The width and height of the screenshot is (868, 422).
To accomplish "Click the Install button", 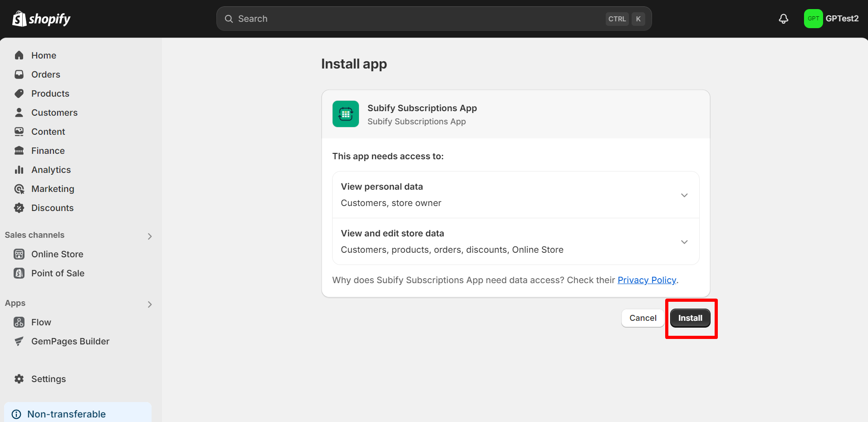I will (690, 318).
